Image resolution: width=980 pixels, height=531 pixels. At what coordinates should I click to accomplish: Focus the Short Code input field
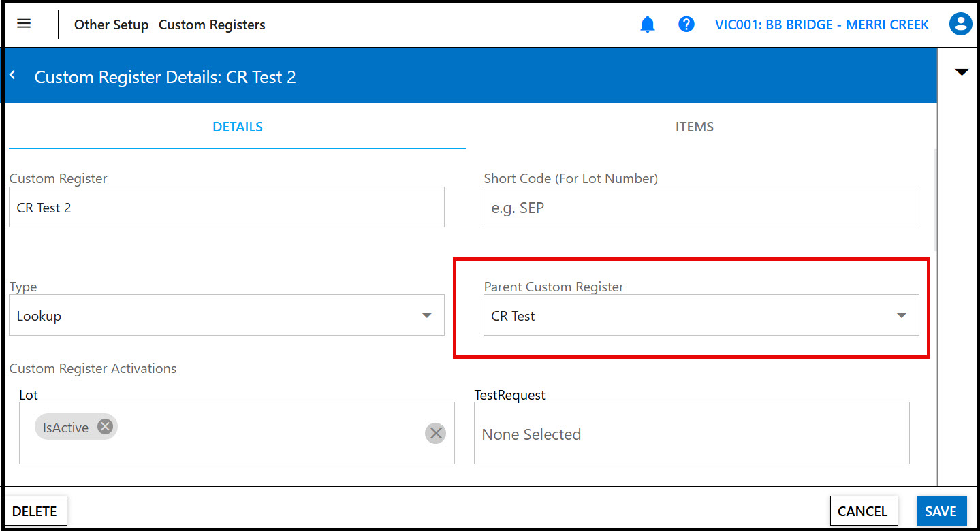click(701, 208)
